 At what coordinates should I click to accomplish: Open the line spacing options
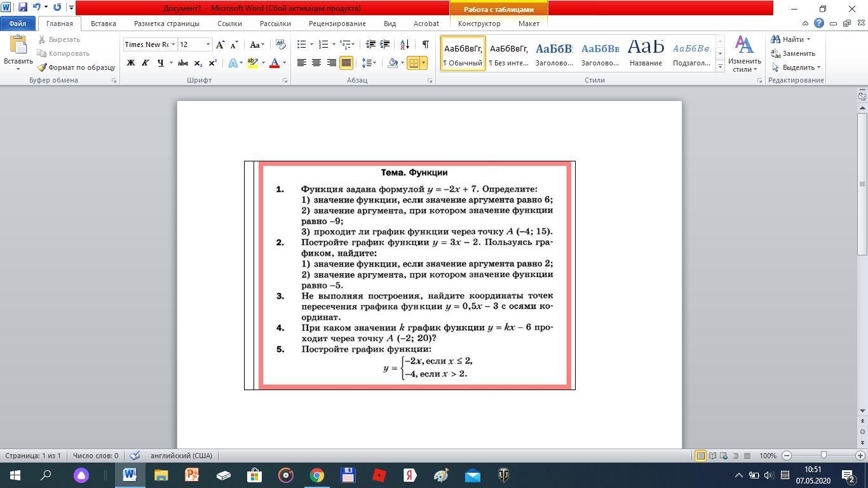(369, 63)
